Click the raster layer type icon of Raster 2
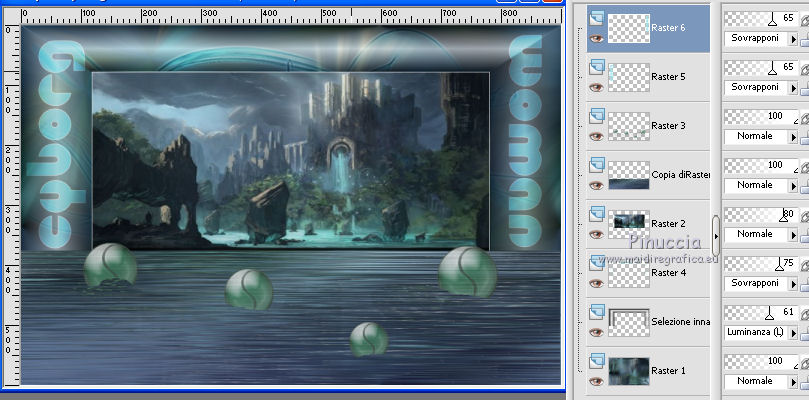 point(597,214)
